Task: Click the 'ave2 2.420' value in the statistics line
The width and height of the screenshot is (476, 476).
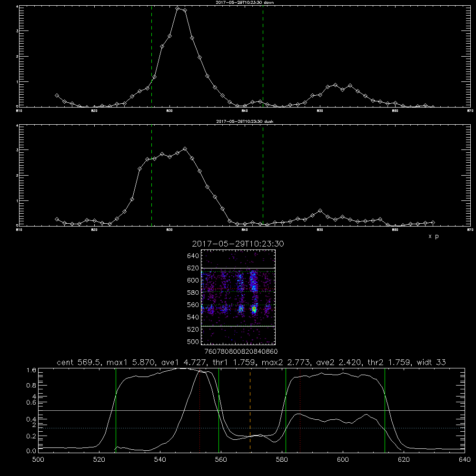Action: point(340,362)
